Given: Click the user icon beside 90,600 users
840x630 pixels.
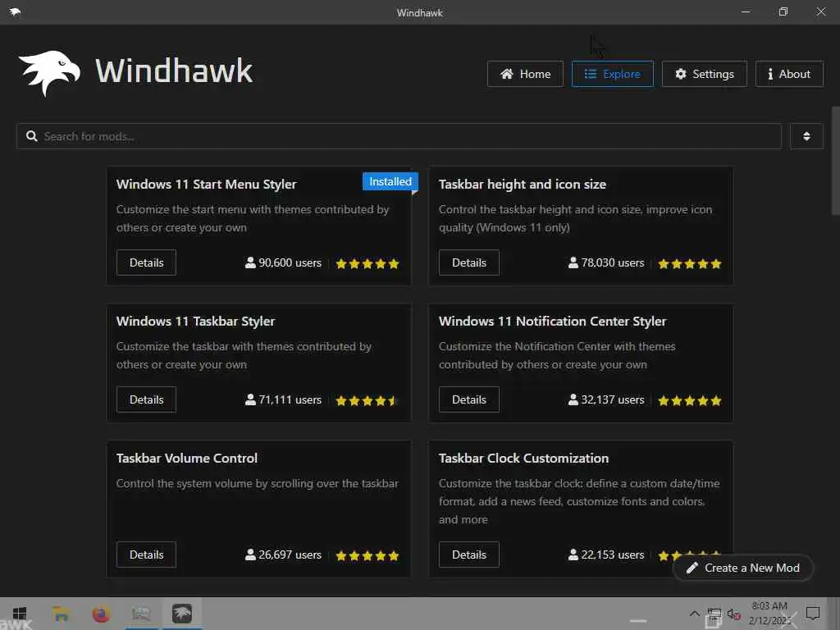Looking at the screenshot, I should [x=250, y=263].
